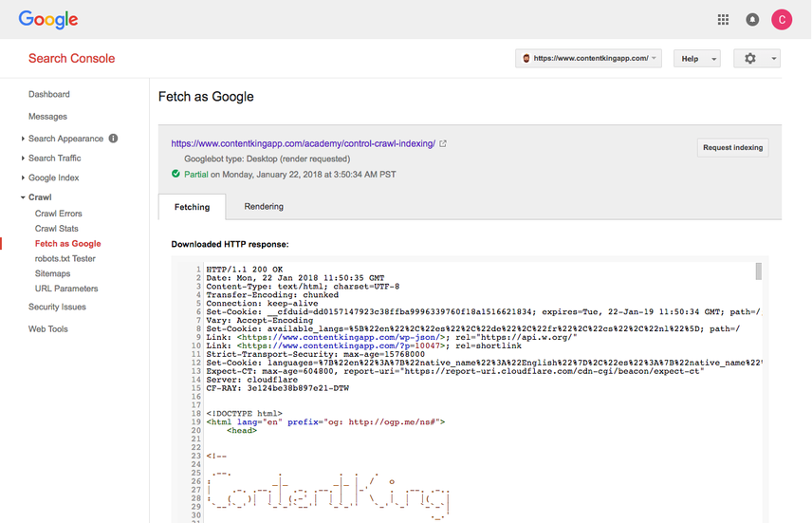Open the control-crawl-indexing URL link
This screenshot has height=523, width=812.
pyautogui.click(x=303, y=143)
